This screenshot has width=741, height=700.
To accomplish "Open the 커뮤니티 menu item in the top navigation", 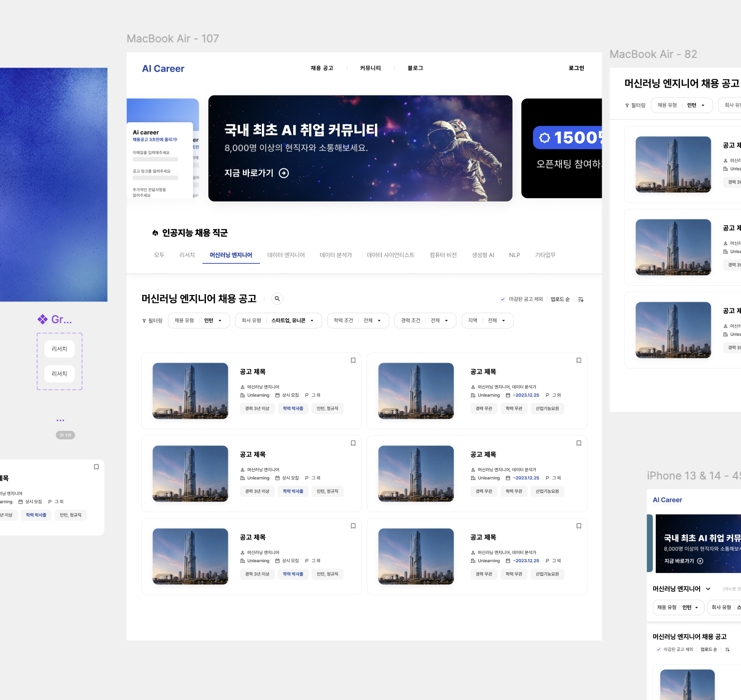I will coord(370,68).
